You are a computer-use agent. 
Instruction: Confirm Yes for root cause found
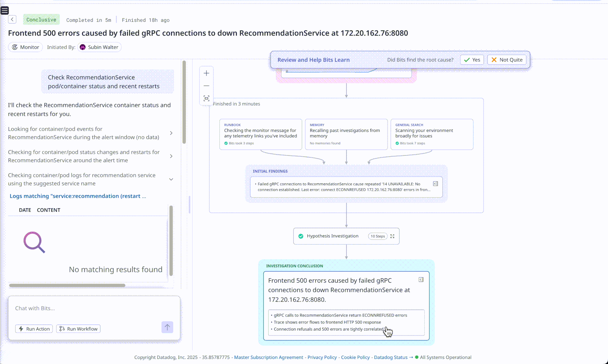(x=472, y=60)
